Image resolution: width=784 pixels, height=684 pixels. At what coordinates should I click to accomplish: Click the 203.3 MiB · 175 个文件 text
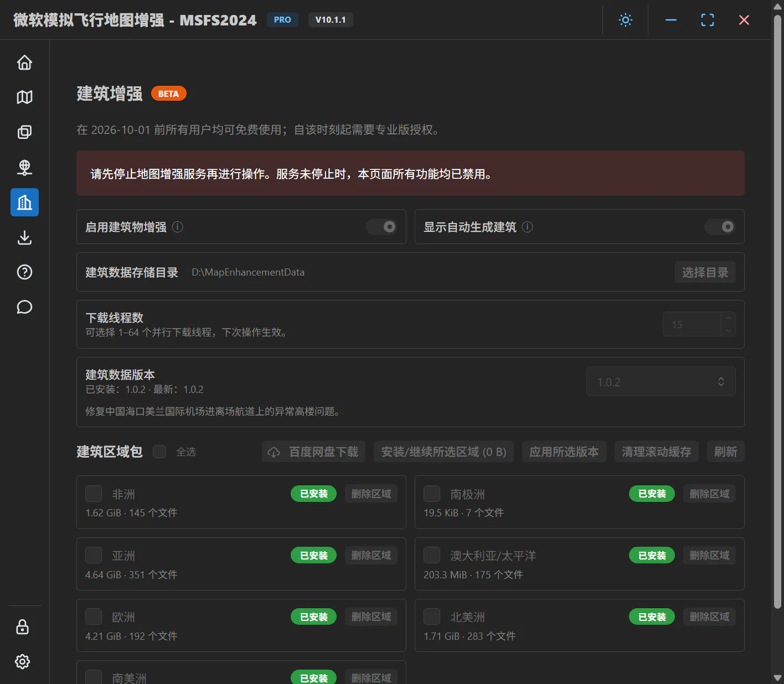click(473, 575)
